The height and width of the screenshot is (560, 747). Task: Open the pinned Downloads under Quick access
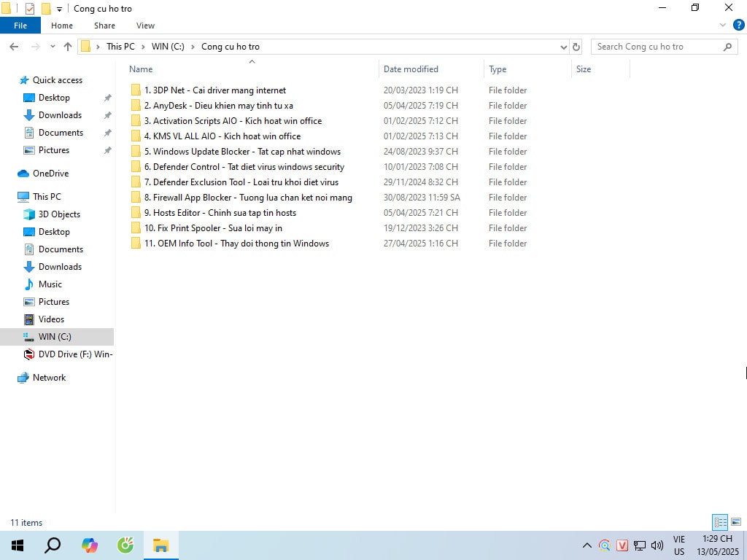coord(60,115)
